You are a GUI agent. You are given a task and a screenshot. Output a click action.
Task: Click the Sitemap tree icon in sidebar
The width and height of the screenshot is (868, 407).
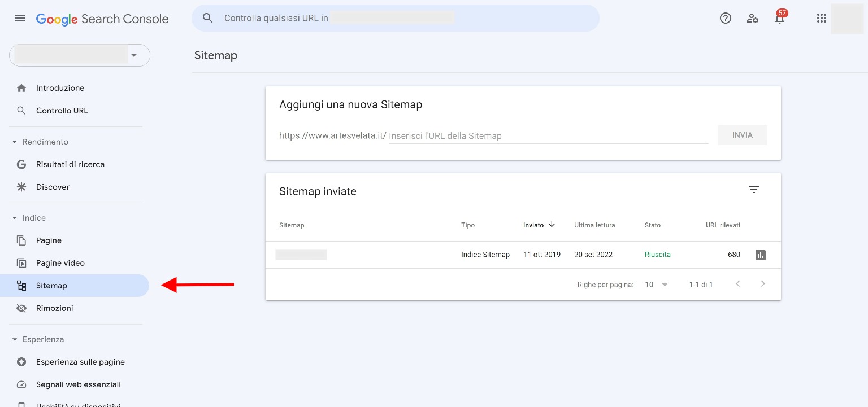pyautogui.click(x=21, y=286)
